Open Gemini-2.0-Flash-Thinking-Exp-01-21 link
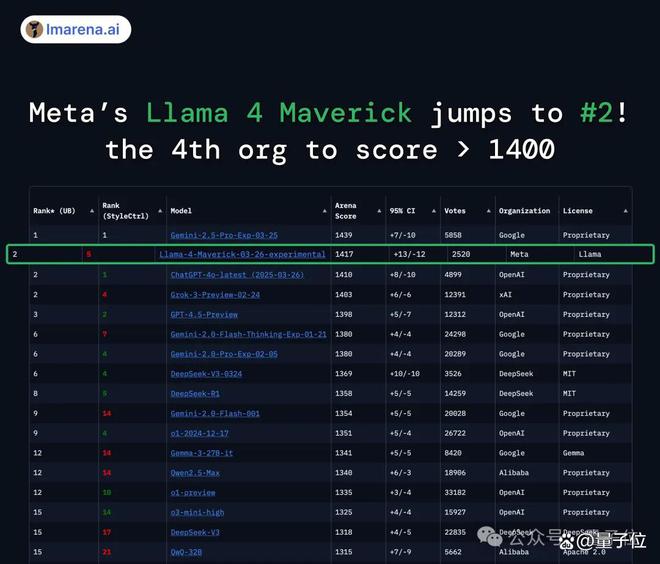Viewport: 660px width, 564px height. [x=248, y=334]
